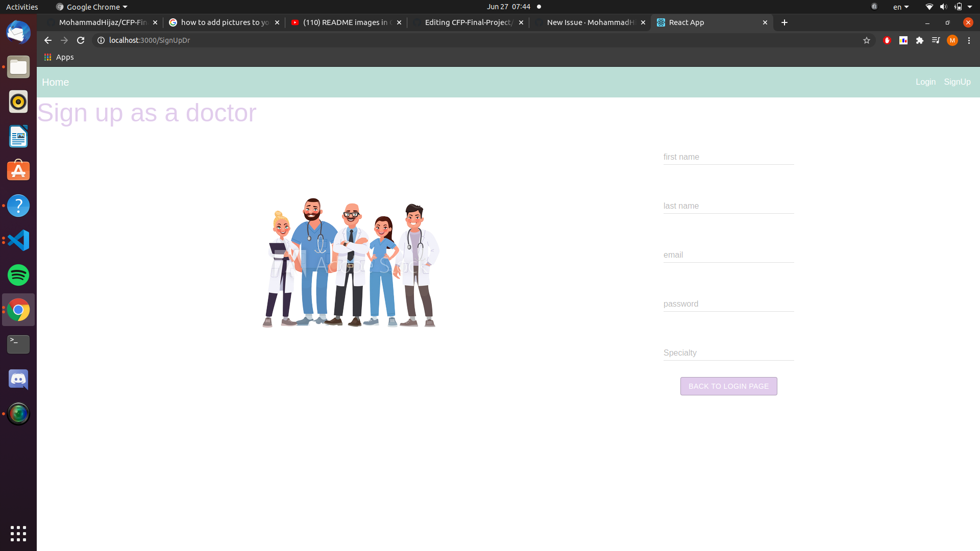Click the bookmark star in the address bar

866,40
